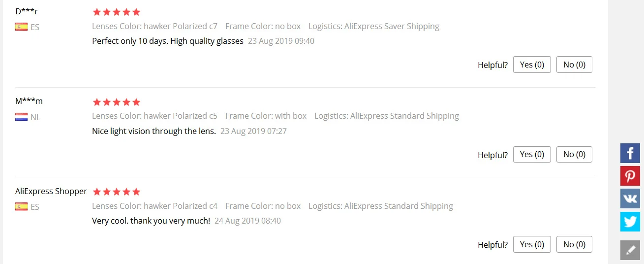Image resolution: width=644 pixels, height=264 pixels.
Task: Mark M***m's review as not helpful
Action: tap(574, 155)
